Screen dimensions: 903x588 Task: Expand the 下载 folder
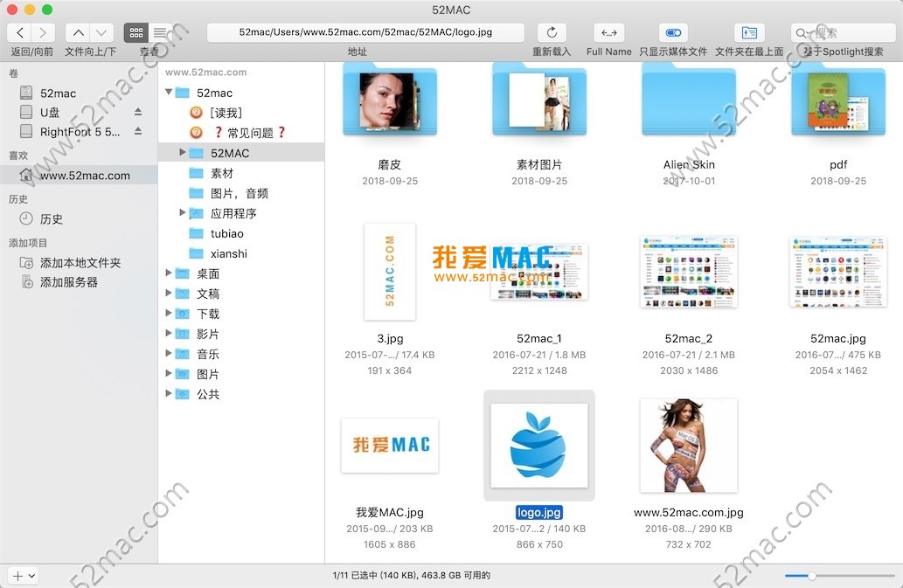click(x=169, y=313)
